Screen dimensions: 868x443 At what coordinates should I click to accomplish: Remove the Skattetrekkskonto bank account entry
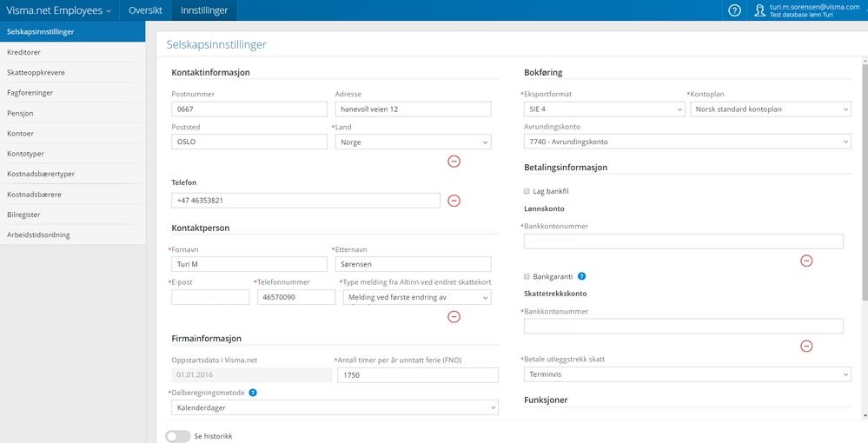click(806, 346)
